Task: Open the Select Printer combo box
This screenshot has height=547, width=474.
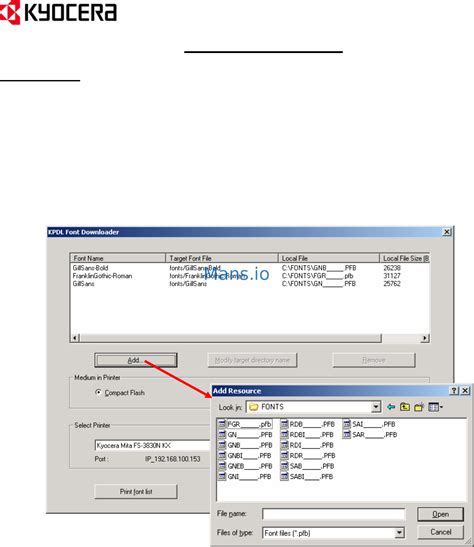Action: (x=152, y=445)
